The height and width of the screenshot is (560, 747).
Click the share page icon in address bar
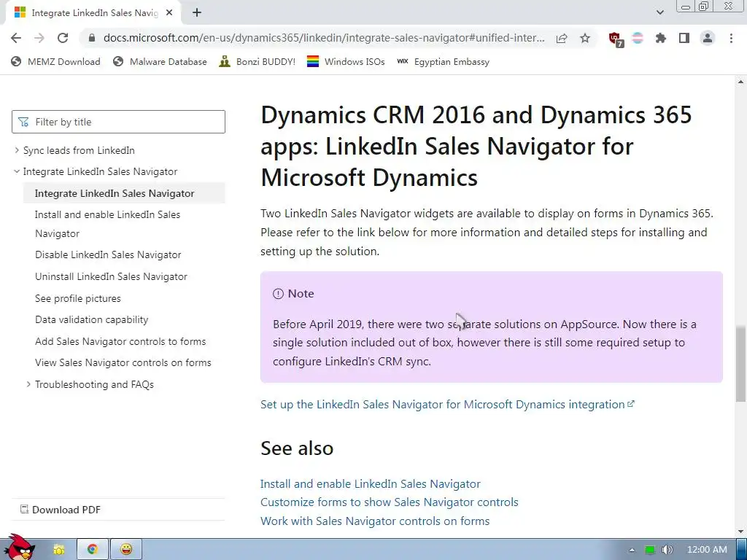pyautogui.click(x=562, y=38)
